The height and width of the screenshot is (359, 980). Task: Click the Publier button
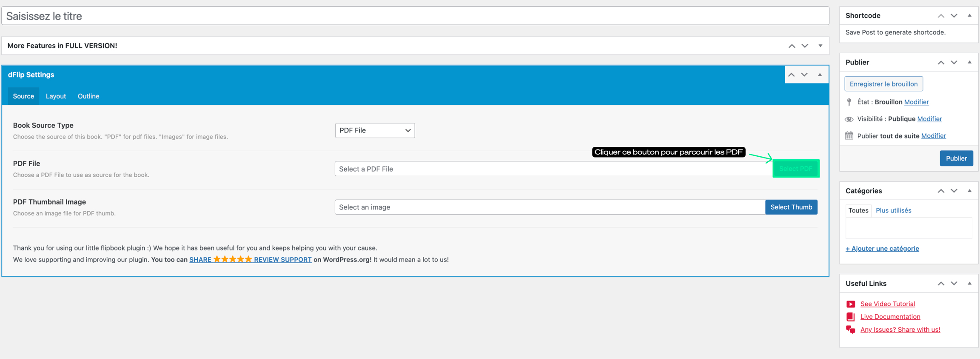pyautogui.click(x=956, y=158)
